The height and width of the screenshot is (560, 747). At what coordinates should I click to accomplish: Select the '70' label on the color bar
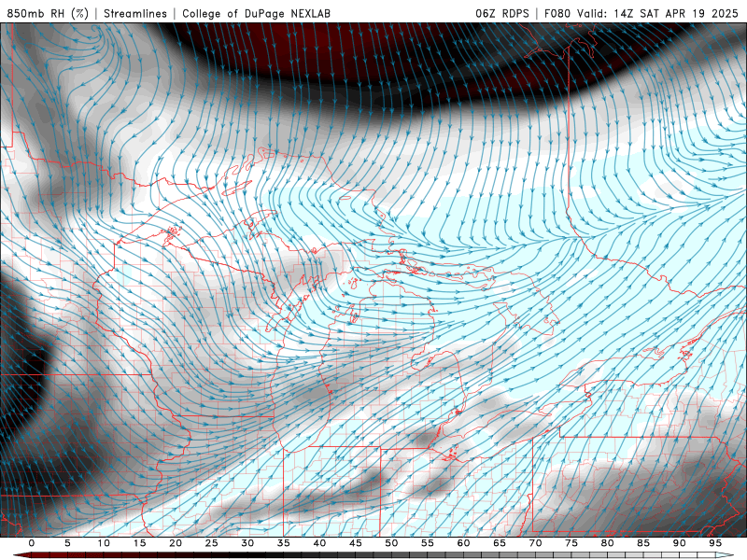(535, 543)
